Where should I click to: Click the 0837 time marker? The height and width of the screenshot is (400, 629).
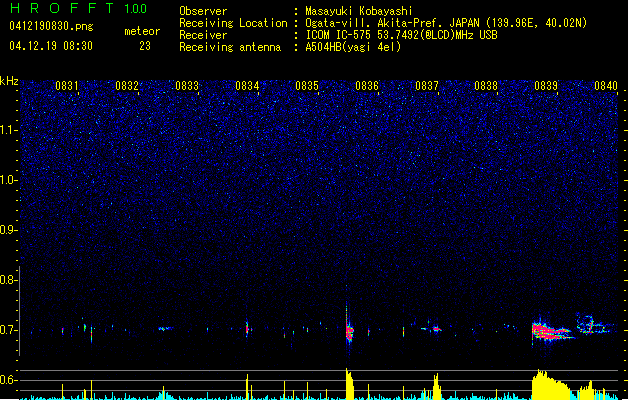(427, 86)
